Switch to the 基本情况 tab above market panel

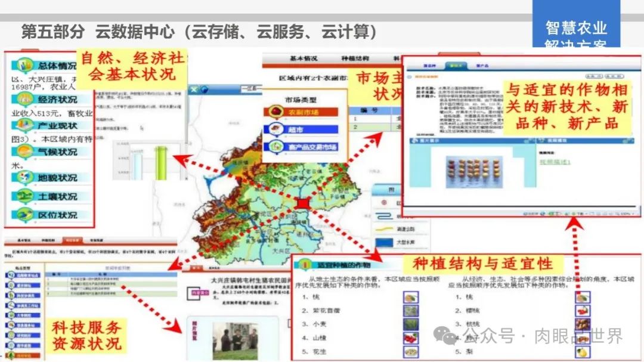click(304, 59)
